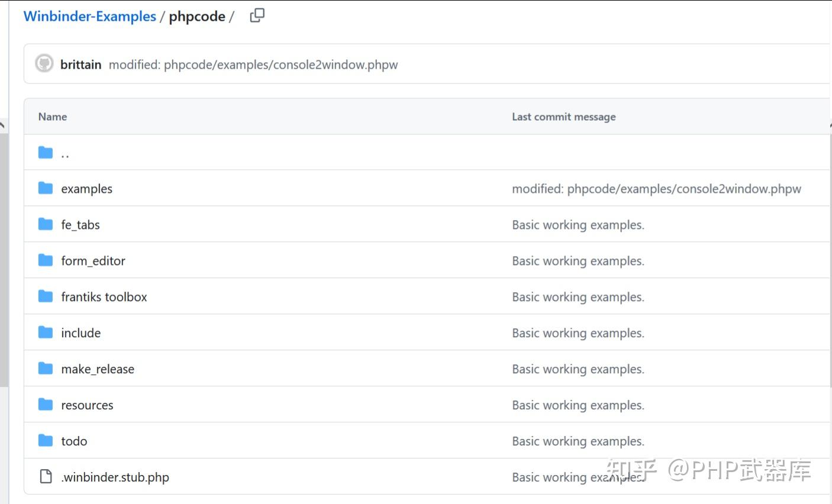Open the make_release folder

tap(98, 369)
